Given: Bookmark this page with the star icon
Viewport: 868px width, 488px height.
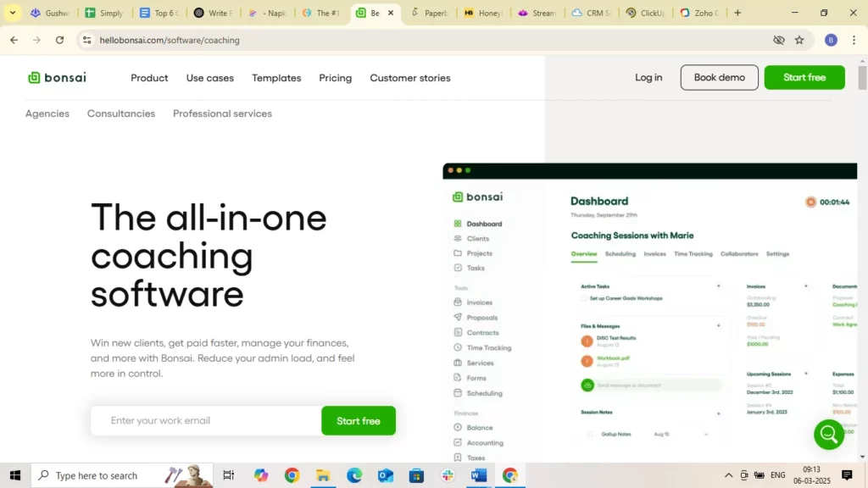Looking at the screenshot, I should (x=798, y=40).
